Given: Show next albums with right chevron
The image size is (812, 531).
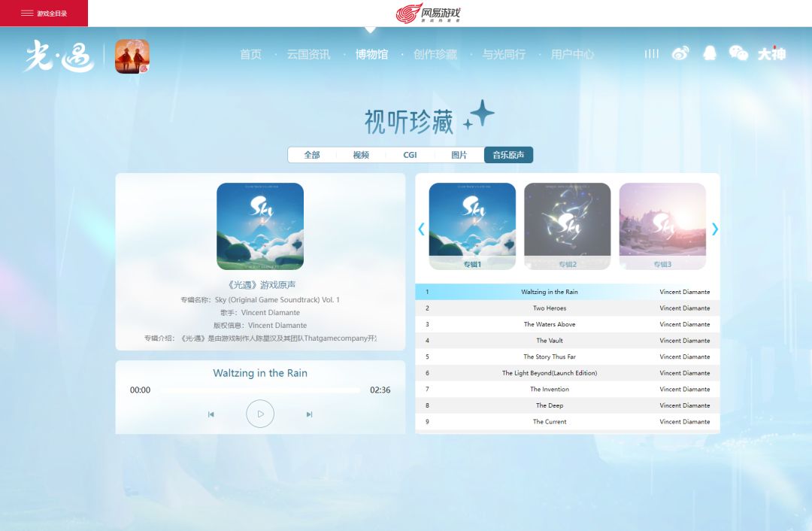Looking at the screenshot, I should coord(715,229).
